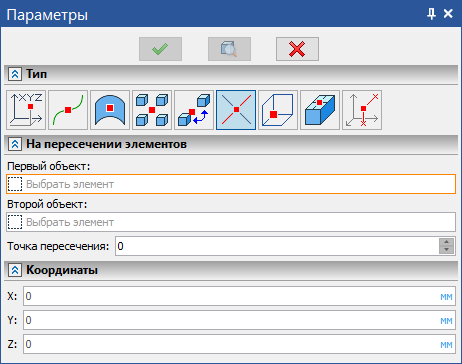Collapse the На пересечении элементов section

point(15,144)
